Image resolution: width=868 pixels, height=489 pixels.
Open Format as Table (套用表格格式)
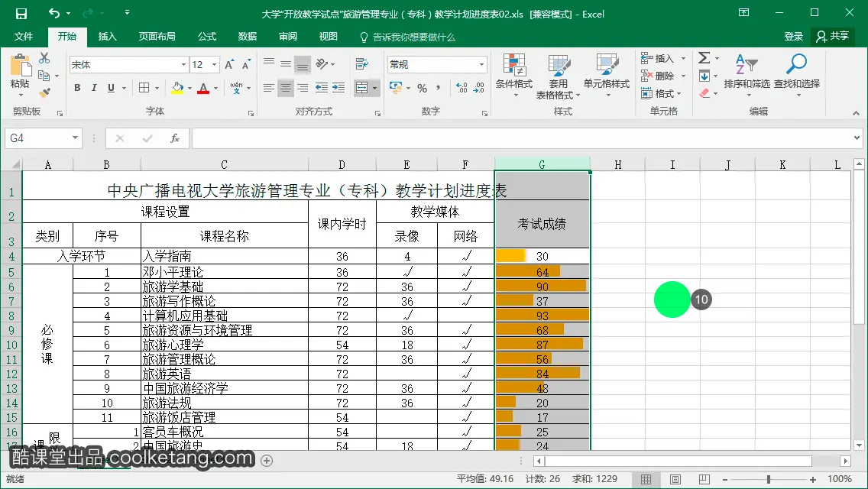click(x=558, y=76)
